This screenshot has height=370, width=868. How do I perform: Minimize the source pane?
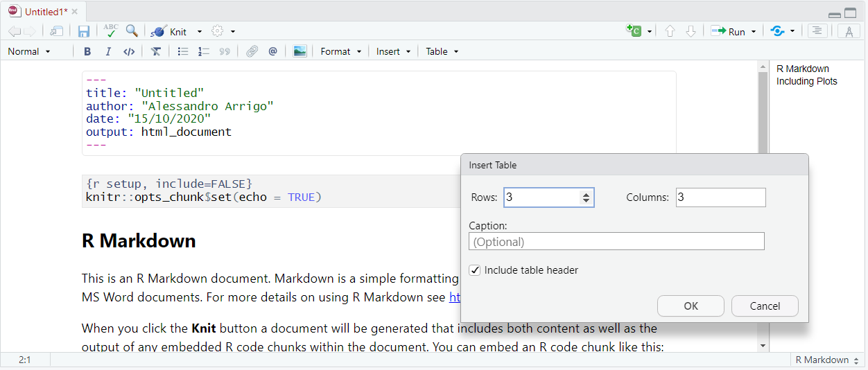[835, 15]
